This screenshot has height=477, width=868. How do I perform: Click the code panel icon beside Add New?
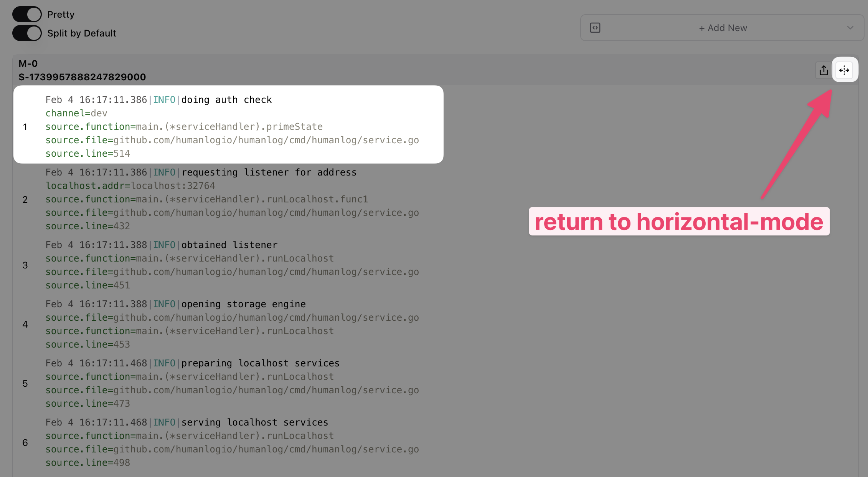[595, 28]
